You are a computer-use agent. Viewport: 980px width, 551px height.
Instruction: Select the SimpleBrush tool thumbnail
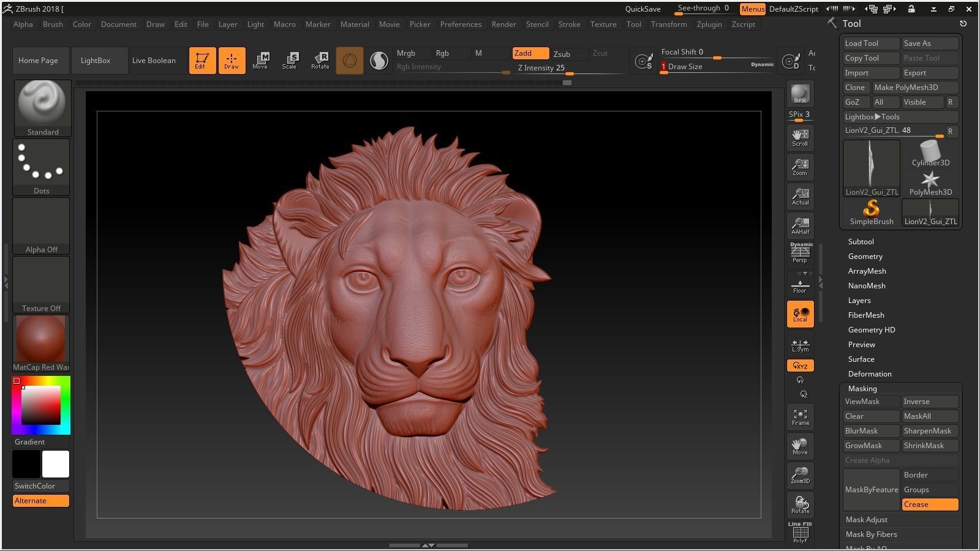871,212
